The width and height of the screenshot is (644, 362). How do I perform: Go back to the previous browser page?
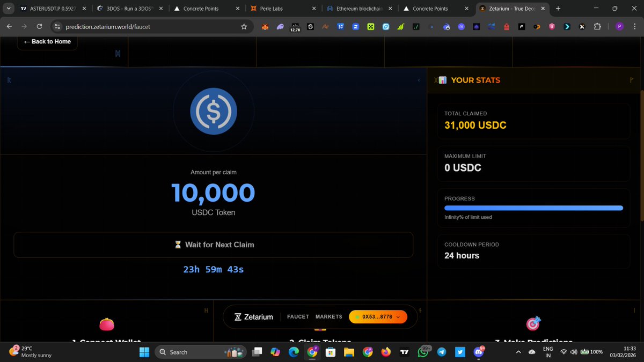[9, 27]
